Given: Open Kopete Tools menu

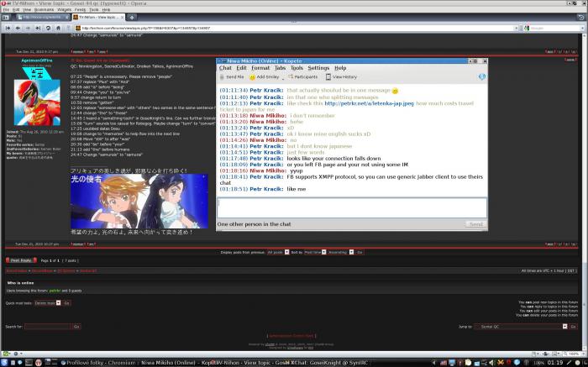Looking at the screenshot, I should pyautogui.click(x=297, y=68).
